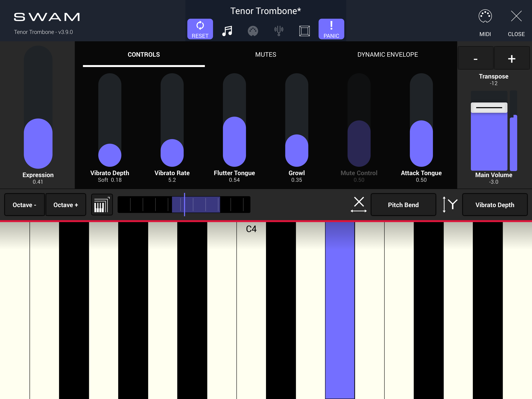Adjust the Expression slider
The width and height of the screenshot is (532, 399).
tap(38, 107)
